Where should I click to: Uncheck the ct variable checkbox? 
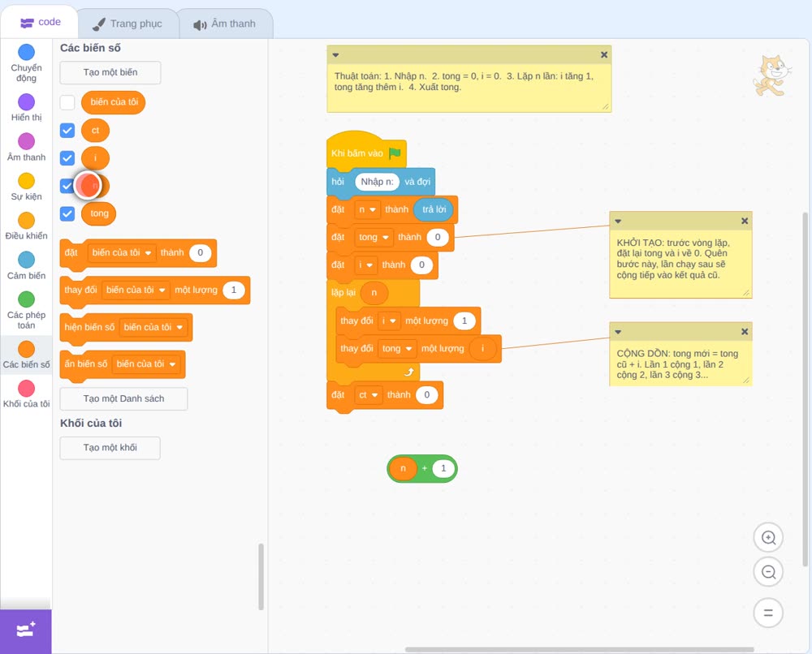pyautogui.click(x=67, y=131)
